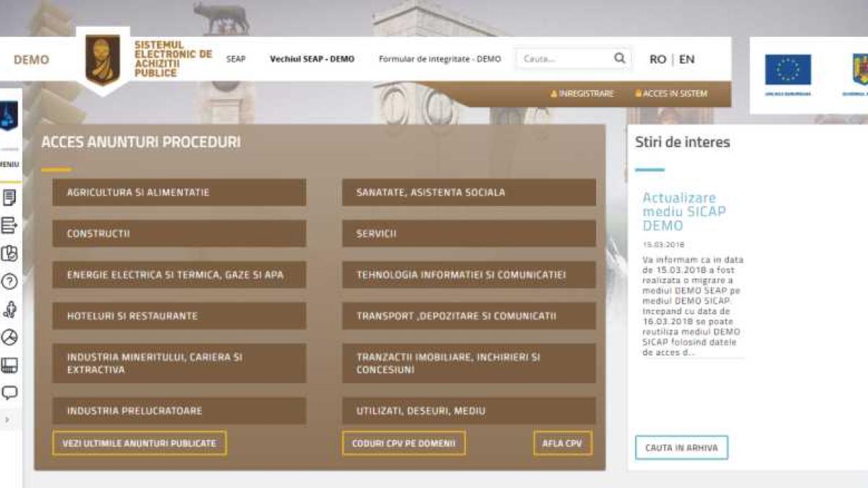This screenshot has height=488, width=868.
Task: Click the European Union flag logo
Action: (x=788, y=70)
